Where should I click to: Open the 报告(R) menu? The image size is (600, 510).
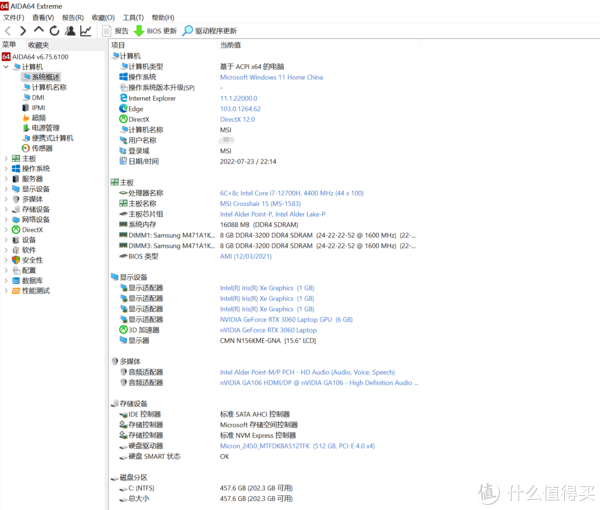coord(73,18)
